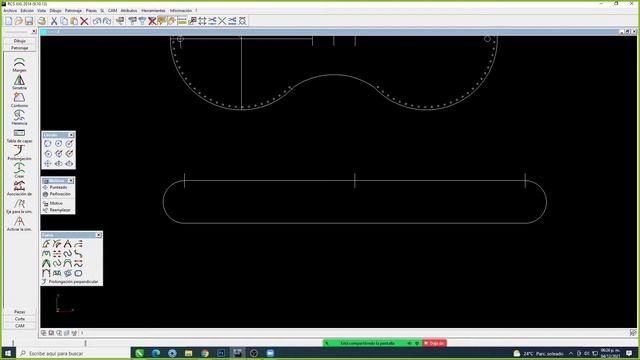Click rounded rectangle tool in Curva palette
The image size is (640, 360).
78,273
